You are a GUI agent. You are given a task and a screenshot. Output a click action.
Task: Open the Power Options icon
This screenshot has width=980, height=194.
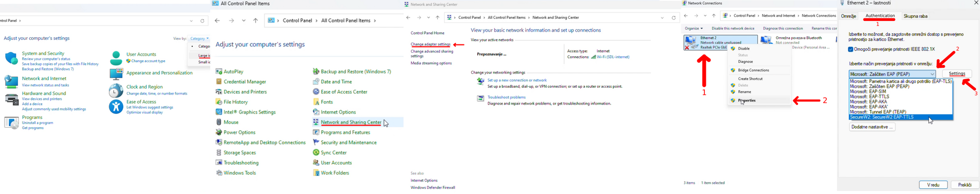219,132
